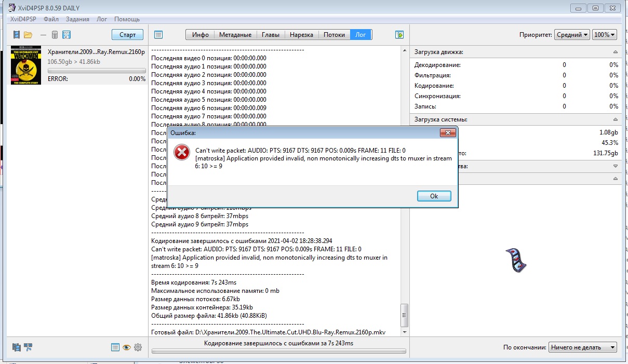
Task: Close the Ошибка dialog
Action: tap(447, 133)
